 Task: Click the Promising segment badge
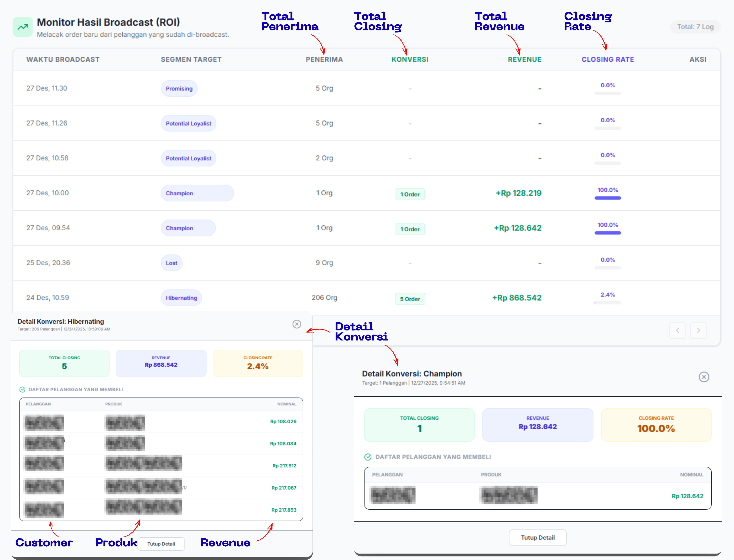pyautogui.click(x=179, y=88)
